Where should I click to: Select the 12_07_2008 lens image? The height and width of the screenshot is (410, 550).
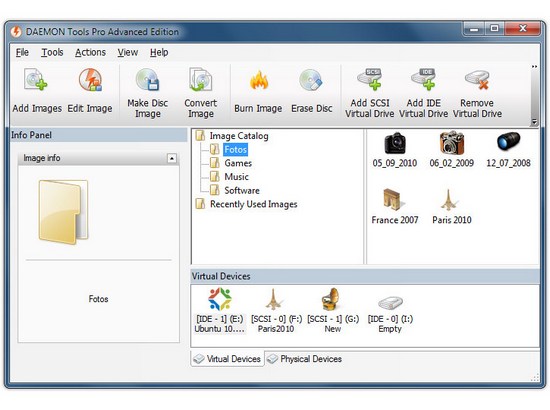508,149
